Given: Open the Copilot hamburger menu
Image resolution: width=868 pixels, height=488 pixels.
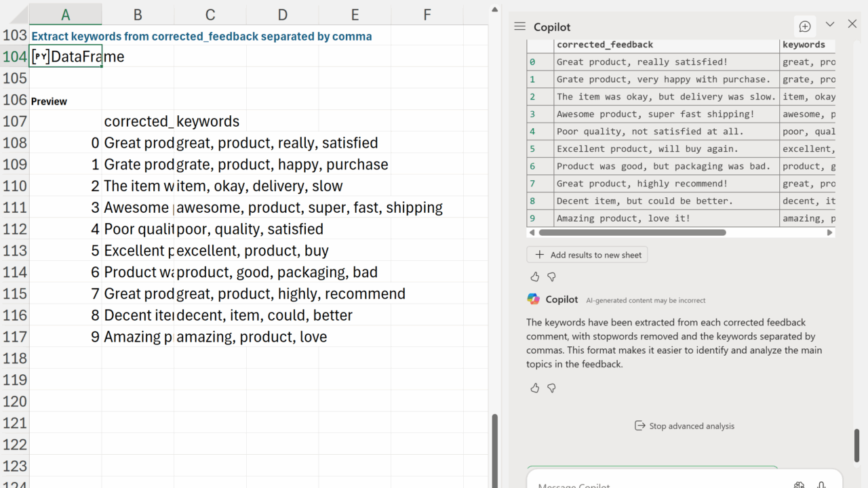Looking at the screenshot, I should point(520,26).
